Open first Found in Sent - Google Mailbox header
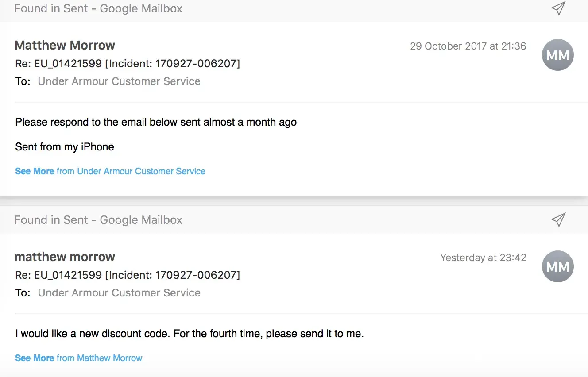 click(x=98, y=8)
